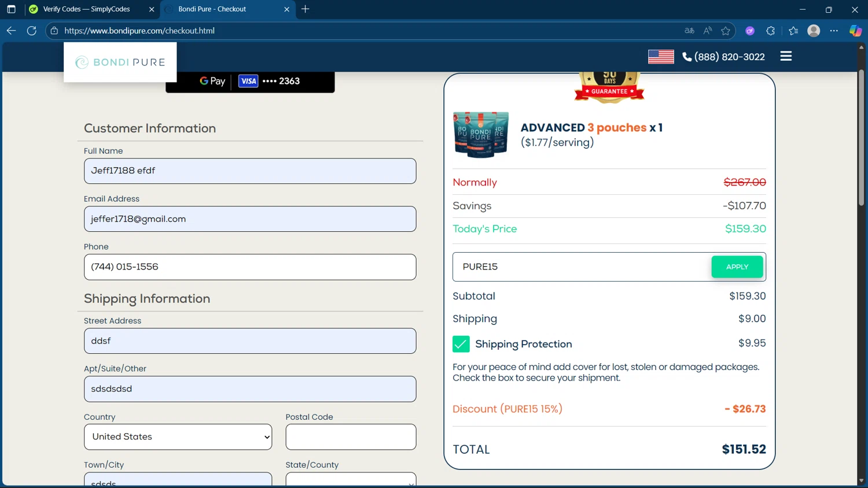Viewport: 868px width, 488px height.
Task: Click the translate icon in address bar
Action: pyautogui.click(x=689, y=31)
